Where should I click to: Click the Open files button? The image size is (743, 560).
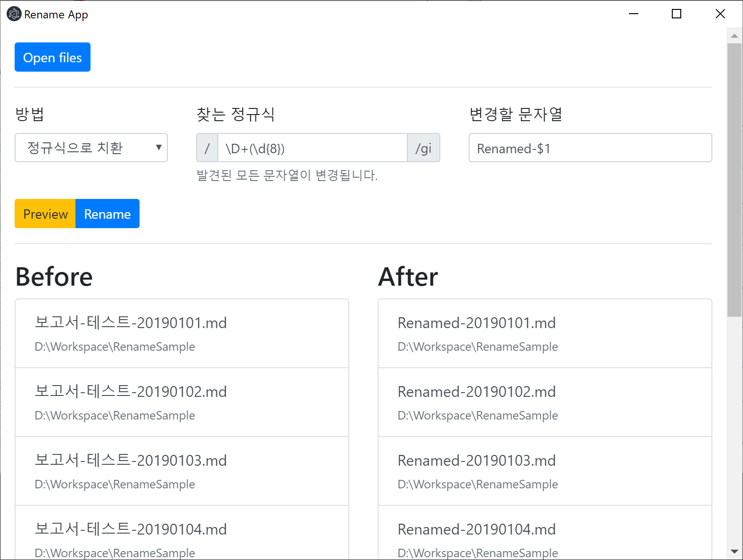(x=52, y=58)
